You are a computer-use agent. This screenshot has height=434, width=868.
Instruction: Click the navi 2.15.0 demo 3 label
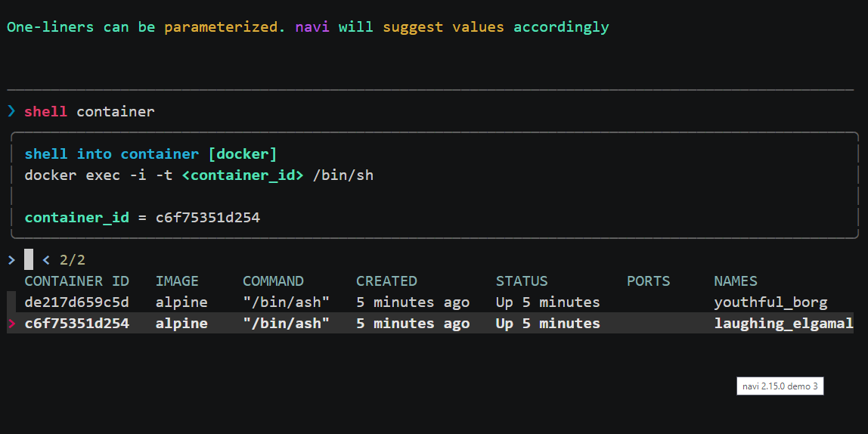point(780,386)
